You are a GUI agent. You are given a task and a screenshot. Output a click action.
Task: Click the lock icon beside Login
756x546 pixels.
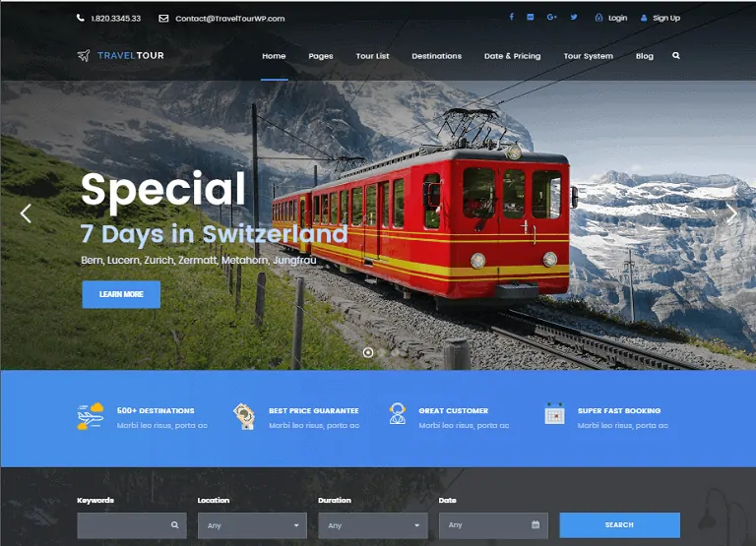click(598, 18)
